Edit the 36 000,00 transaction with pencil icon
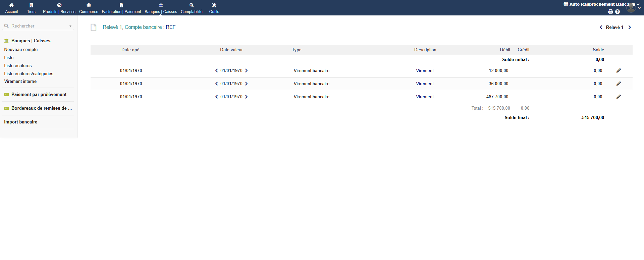 click(619, 84)
